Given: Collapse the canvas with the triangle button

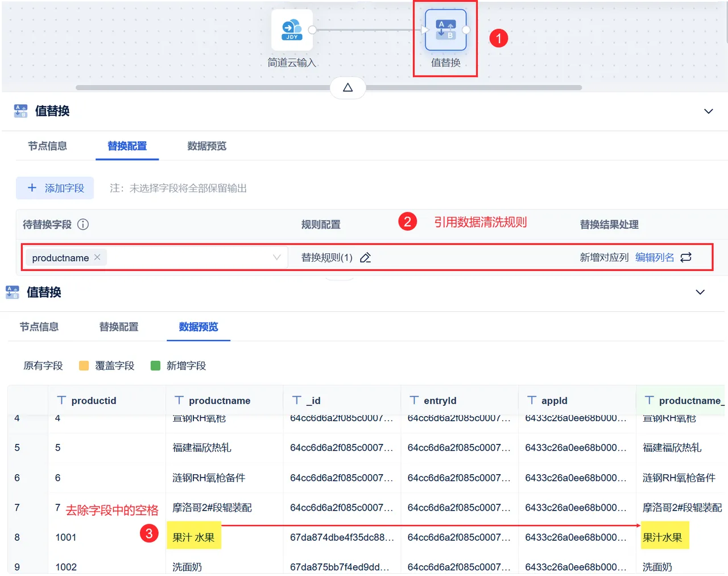Looking at the screenshot, I should 348,88.
